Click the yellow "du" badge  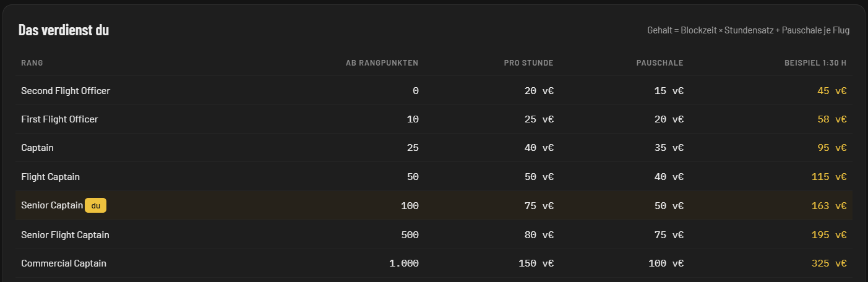(x=95, y=205)
